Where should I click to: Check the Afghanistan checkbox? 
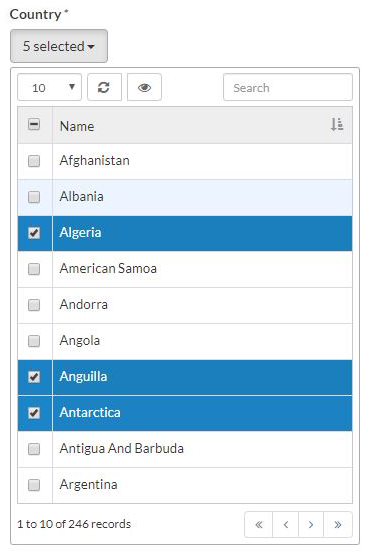pos(34,161)
